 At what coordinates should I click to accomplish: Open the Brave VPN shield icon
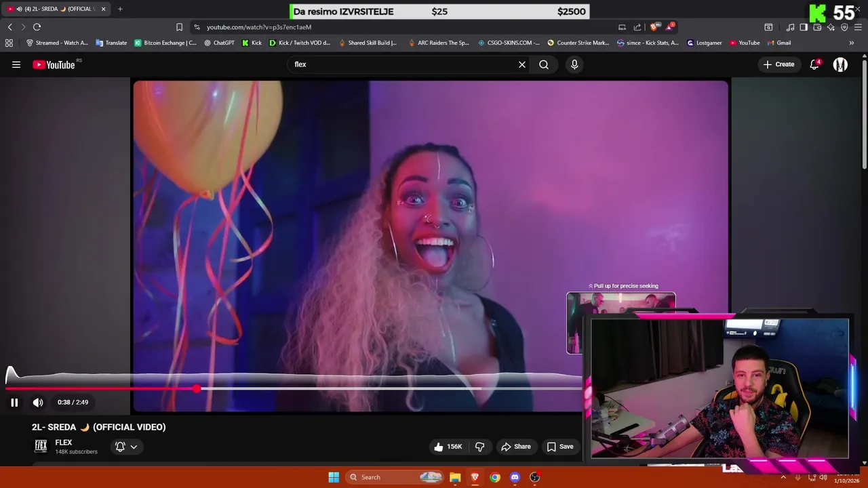(844, 27)
